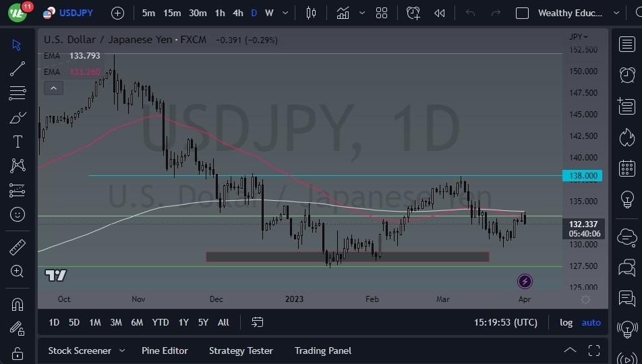The width and height of the screenshot is (642, 364).
Task: Undo the last chart action
Action: coord(470,13)
